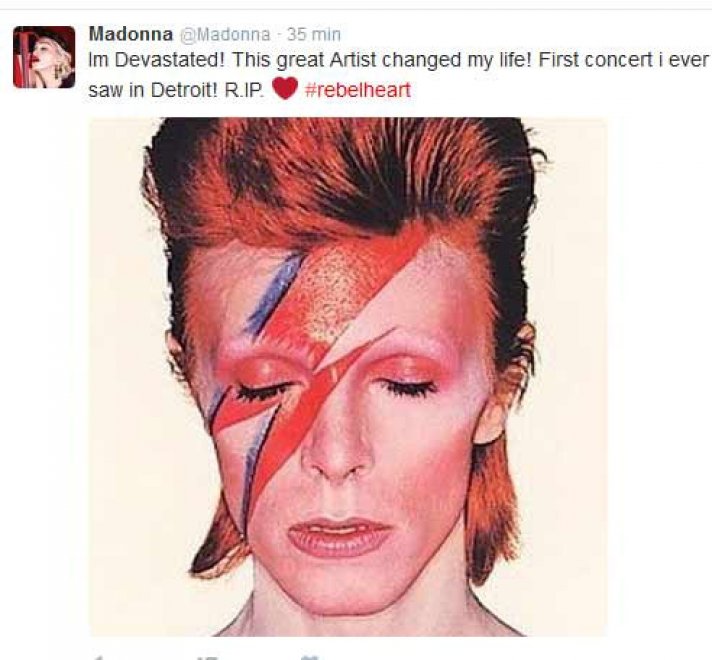
Task: Click the red heart emoji in tweet
Action: point(285,89)
